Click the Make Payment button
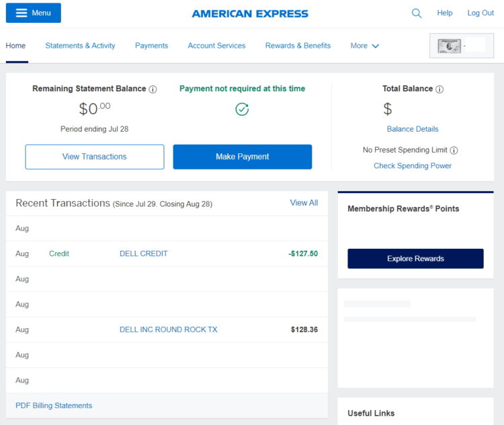The width and height of the screenshot is (504, 425). coord(242,157)
